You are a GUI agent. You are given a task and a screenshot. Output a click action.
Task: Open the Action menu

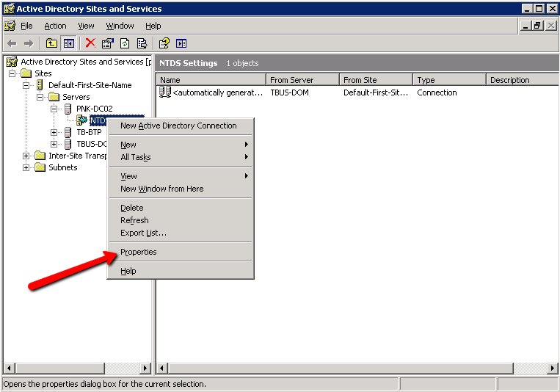coord(55,26)
